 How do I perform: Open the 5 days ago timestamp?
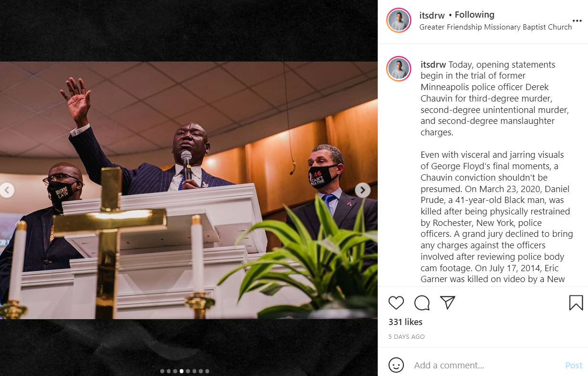[x=406, y=336]
